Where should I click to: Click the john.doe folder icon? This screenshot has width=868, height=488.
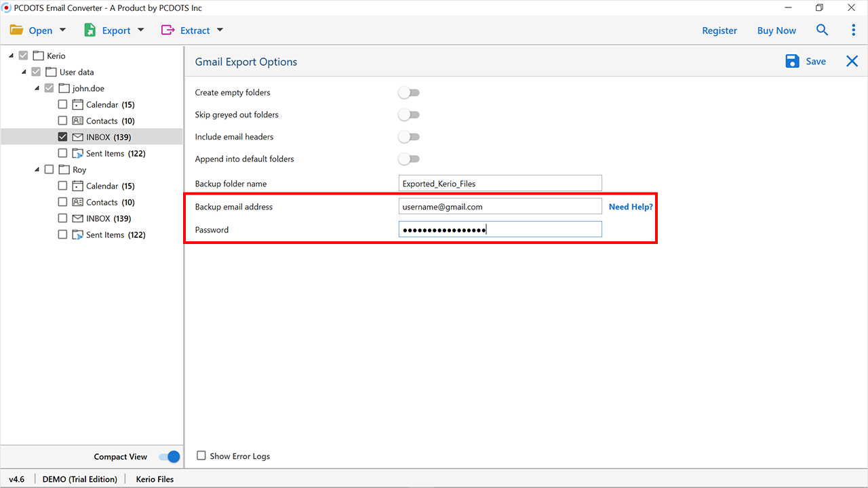(64, 88)
